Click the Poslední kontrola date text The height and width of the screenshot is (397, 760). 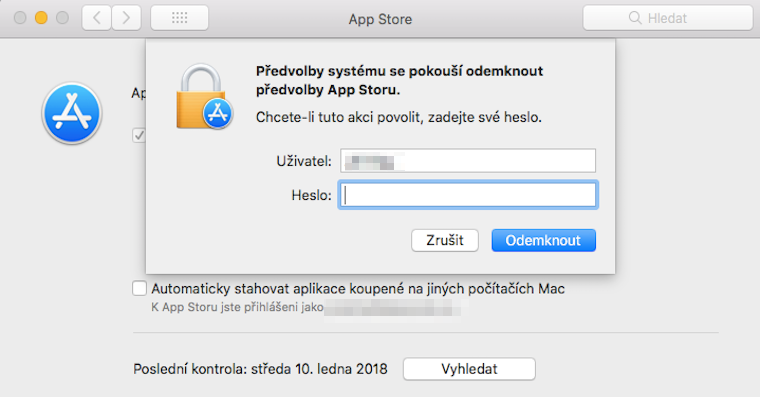260,369
